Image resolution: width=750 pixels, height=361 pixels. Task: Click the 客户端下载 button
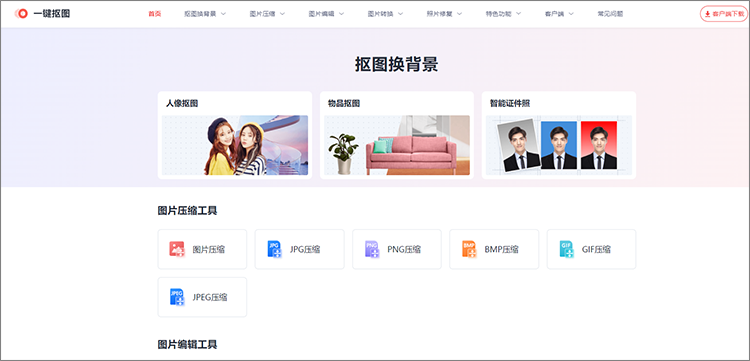pyautogui.click(x=724, y=14)
